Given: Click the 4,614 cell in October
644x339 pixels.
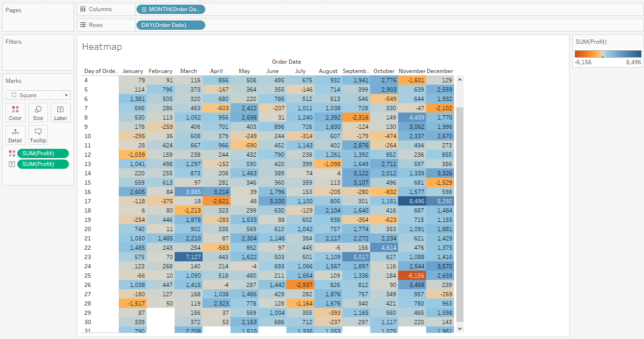Looking at the screenshot, I should 384,247.
